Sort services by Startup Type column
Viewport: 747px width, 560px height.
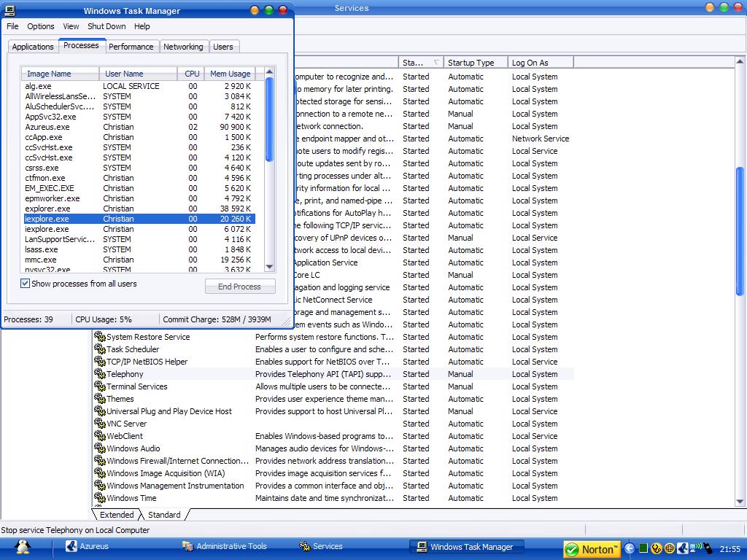coord(475,63)
